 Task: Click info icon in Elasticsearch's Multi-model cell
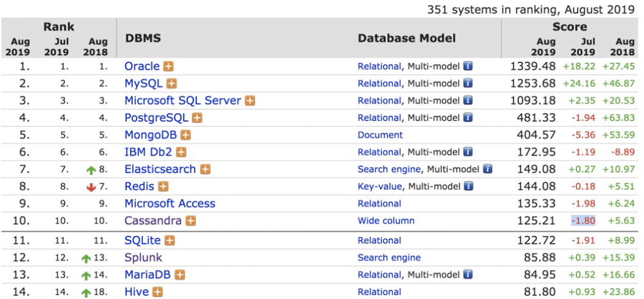488,169
